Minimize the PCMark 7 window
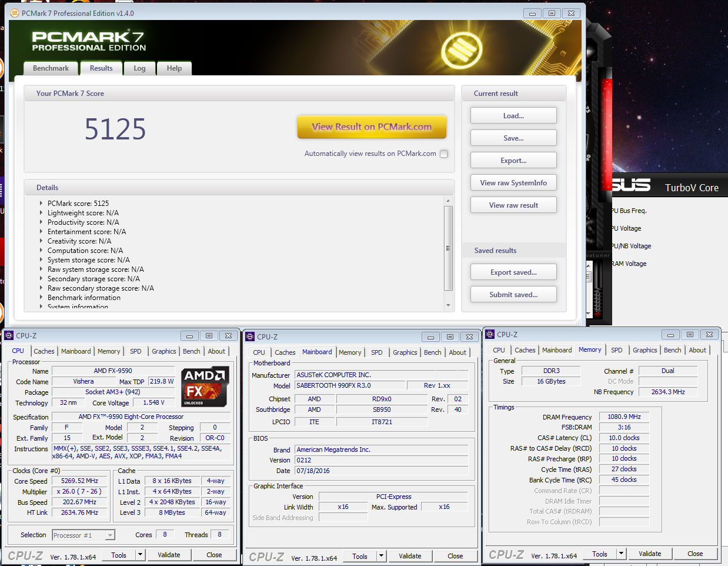The width and height of the screenshot is (728, 566). 532,13
